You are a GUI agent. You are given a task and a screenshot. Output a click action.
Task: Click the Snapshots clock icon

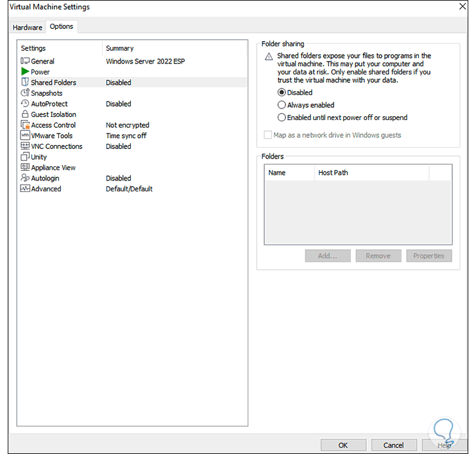[25, 92]
